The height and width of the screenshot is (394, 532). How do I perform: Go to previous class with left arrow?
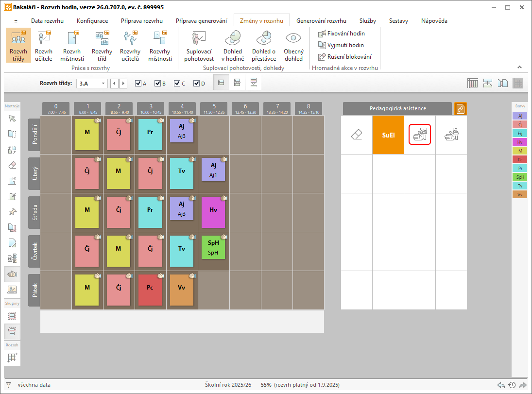114,84
